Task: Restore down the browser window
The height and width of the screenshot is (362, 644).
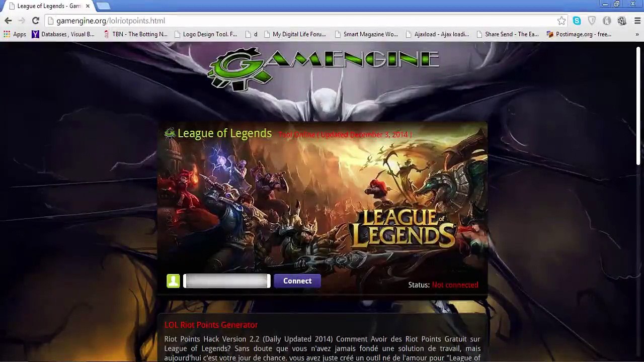Action: [617, 4]
